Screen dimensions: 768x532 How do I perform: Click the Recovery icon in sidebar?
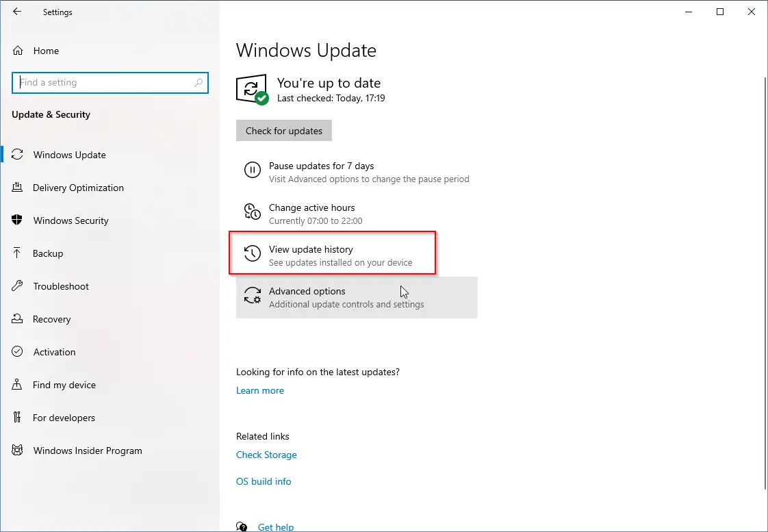pyautogui.click(x=17, y=318)
